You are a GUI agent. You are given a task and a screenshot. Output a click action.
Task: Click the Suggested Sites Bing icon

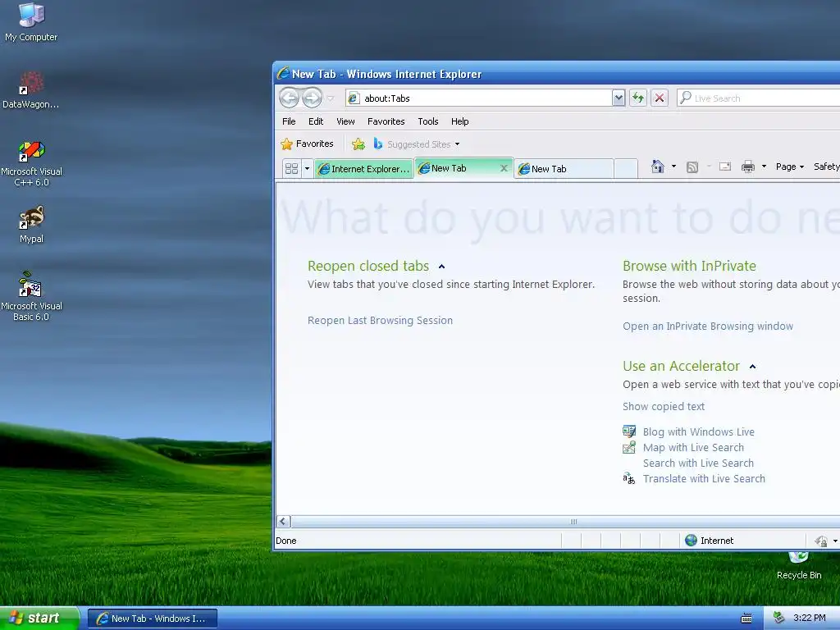377,144
